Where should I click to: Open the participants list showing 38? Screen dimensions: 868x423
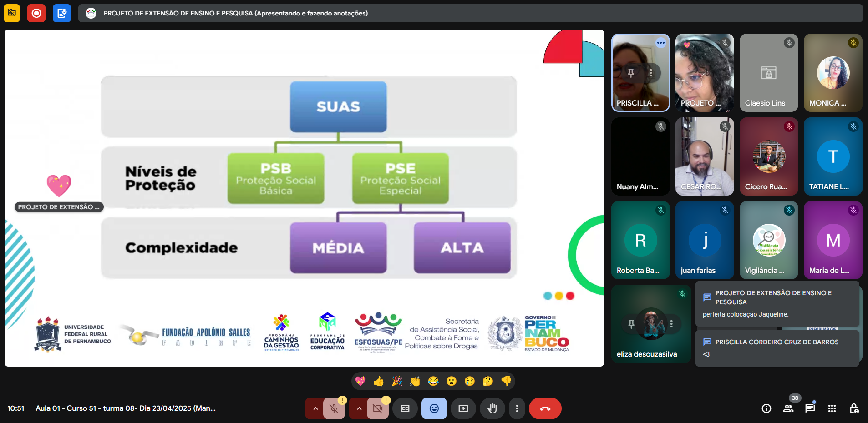coord(788,408)
